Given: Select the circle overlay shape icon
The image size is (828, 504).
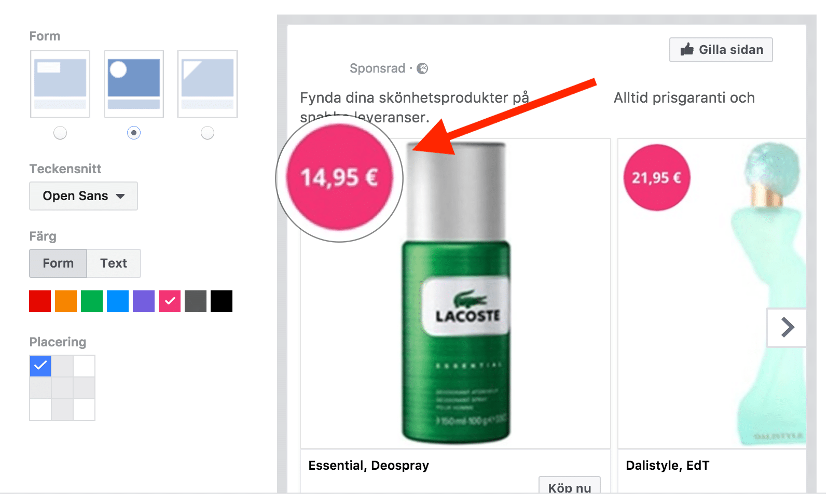Looking at the screenshot, I should [134, 84].
